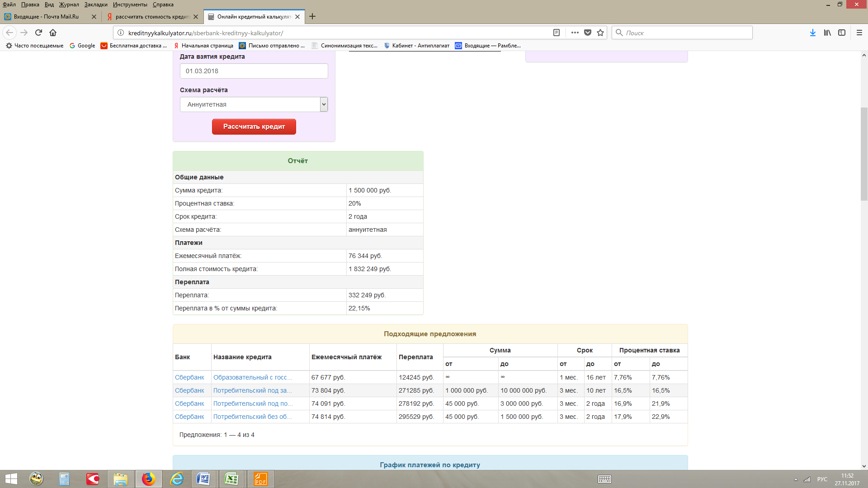Open Firefox hamburger menu
868x488 pixels.
(x=859, y=33)
